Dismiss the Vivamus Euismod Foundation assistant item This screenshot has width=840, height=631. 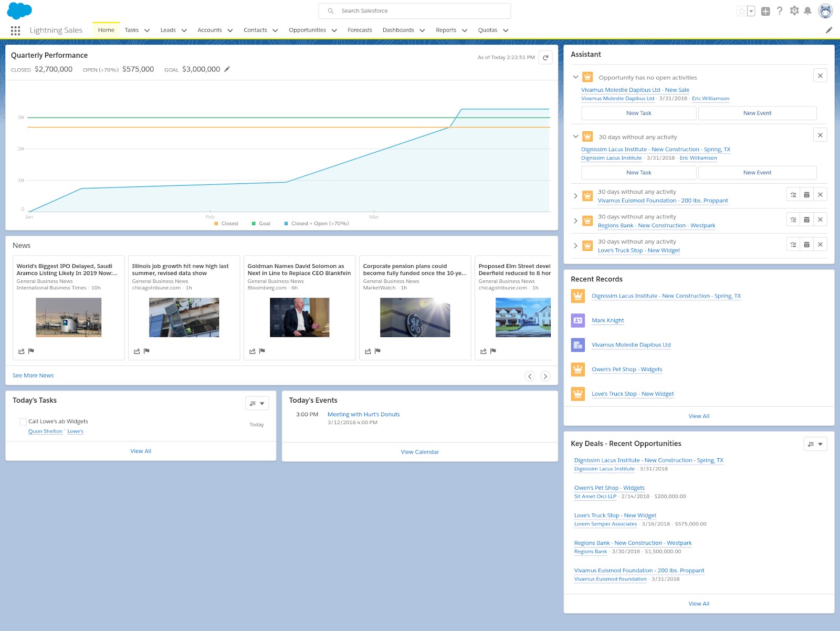click(x=820, y=195)
